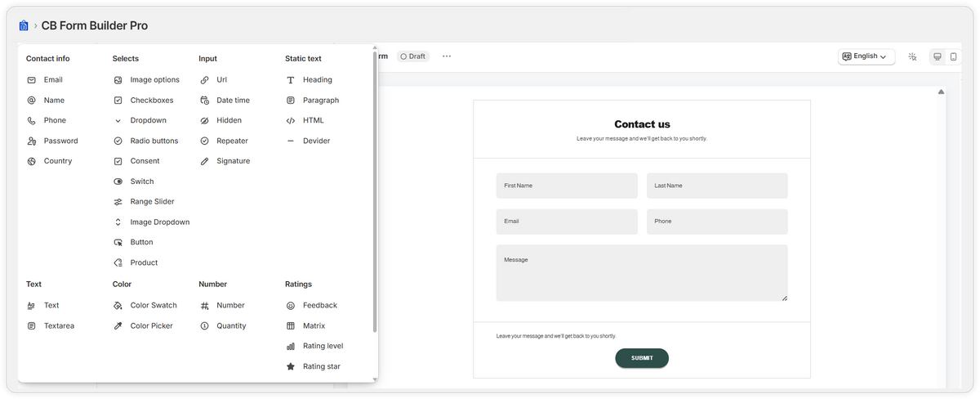This screenshot has width=980, height=399.
Task: Open the three-dot more options menu
Action: click(447, 56)
